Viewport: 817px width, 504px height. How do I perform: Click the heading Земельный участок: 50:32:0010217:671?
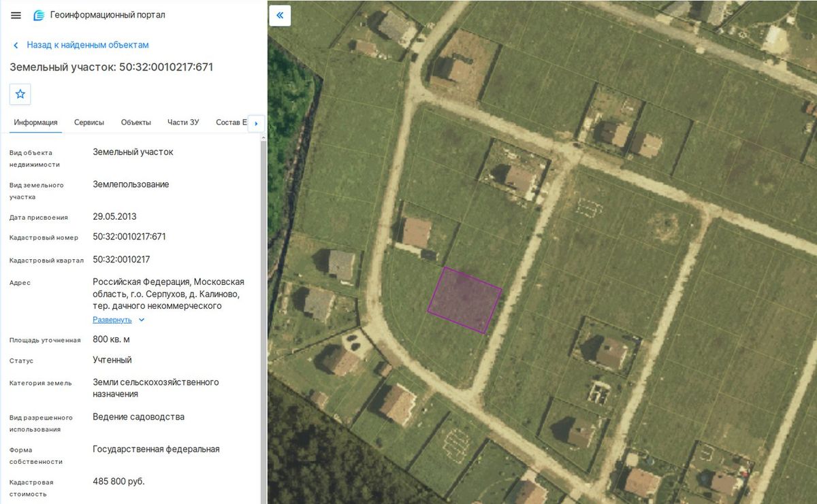112,67
